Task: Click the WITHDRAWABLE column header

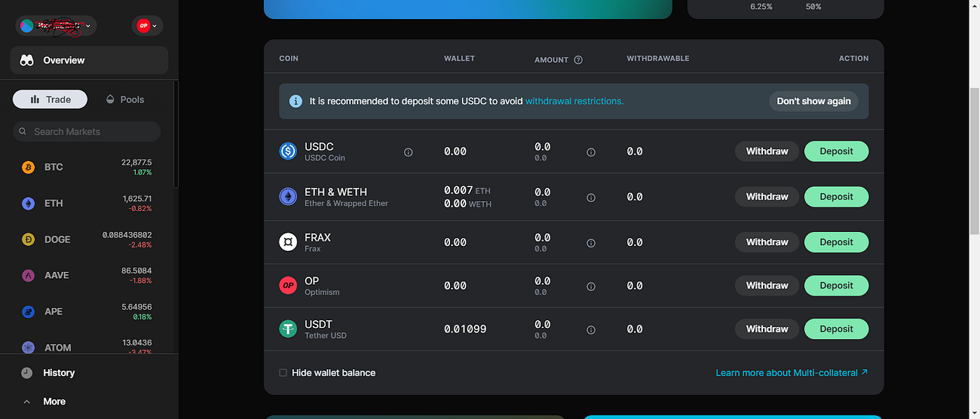Action: [658, 59]
